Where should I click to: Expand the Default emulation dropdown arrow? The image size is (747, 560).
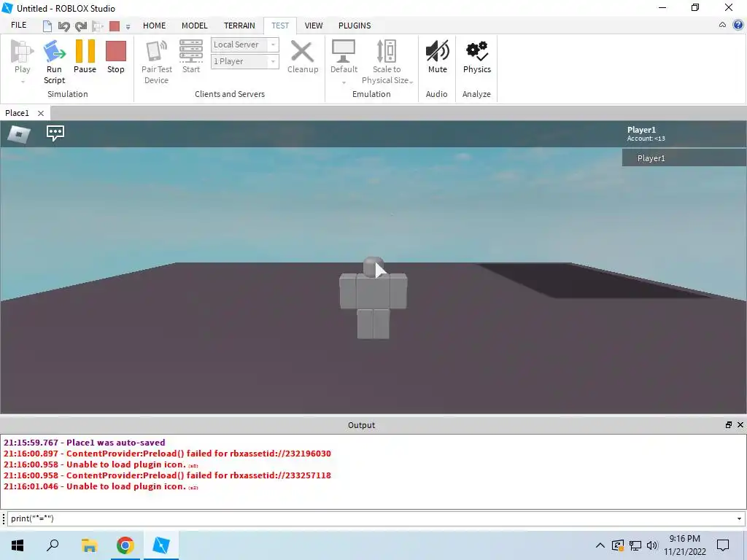point(344,82)
